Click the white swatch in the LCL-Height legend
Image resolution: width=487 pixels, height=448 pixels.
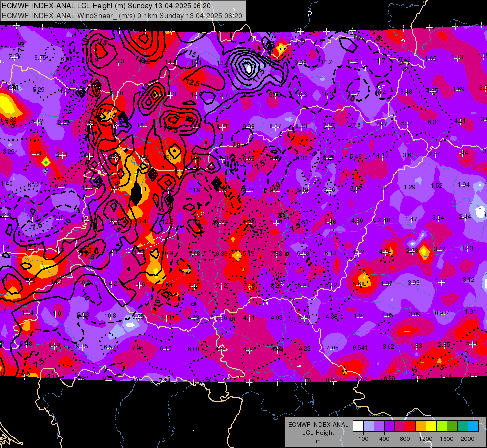pos(358,426)
